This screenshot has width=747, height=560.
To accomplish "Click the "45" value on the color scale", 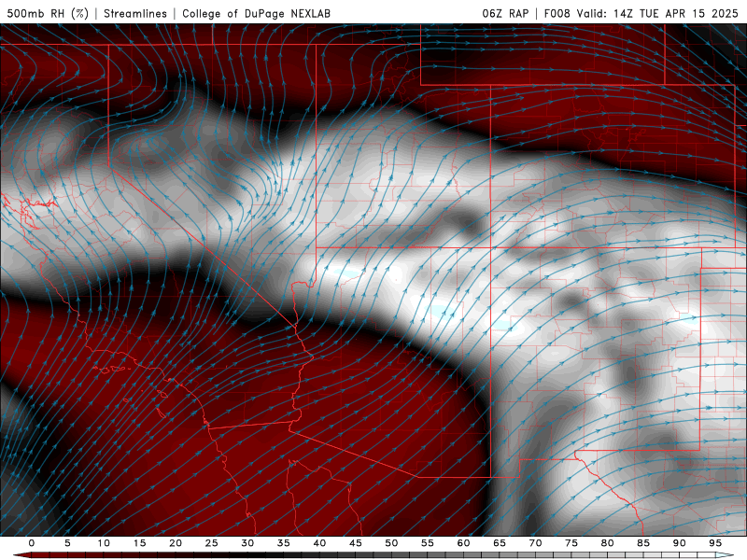I will point(356,543).
